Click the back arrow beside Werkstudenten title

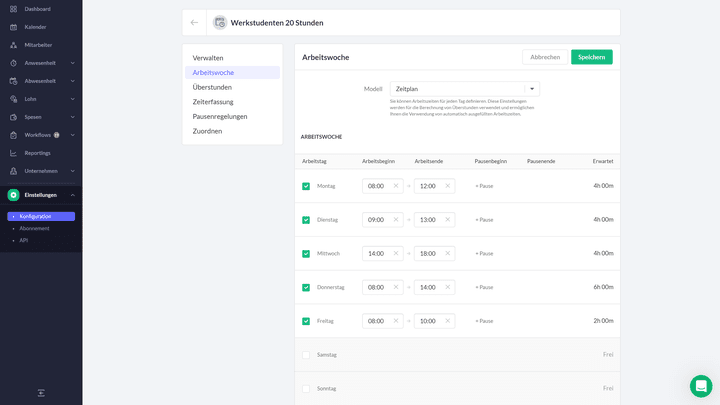(x=194, y=22)
